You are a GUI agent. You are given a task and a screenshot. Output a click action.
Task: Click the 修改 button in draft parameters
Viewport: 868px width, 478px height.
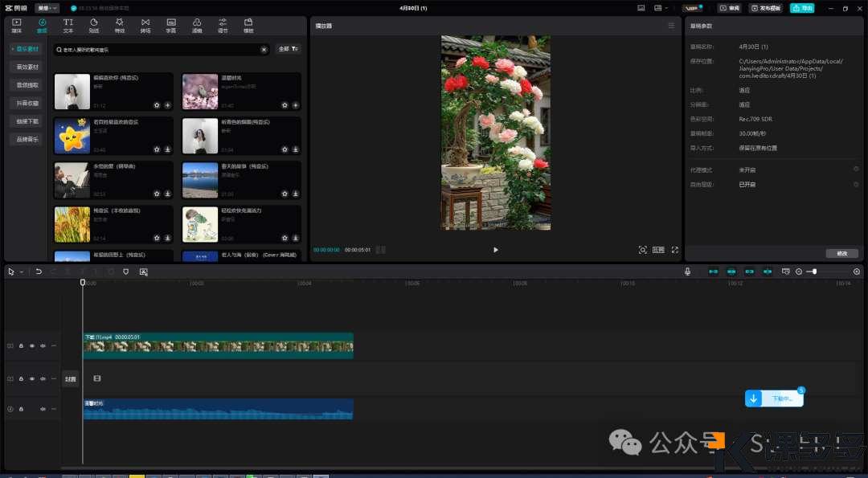coord(841,253)
